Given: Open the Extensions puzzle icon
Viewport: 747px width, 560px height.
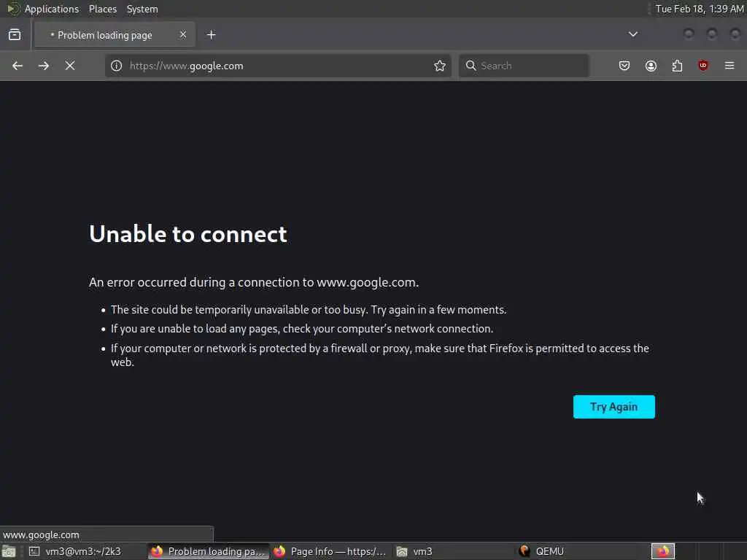Looking at the screenshot, I should [x=677, y=66].
